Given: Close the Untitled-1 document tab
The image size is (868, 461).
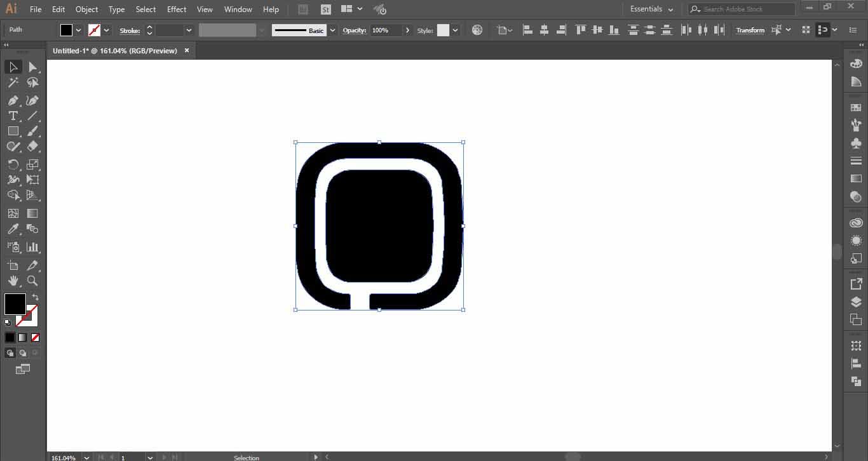Looking at the screenshot, I should click(x=187, y=50).
